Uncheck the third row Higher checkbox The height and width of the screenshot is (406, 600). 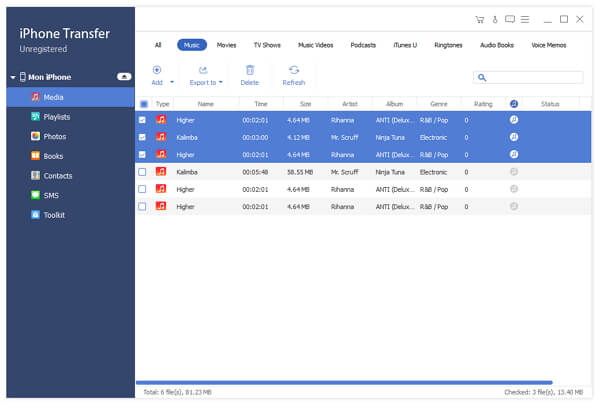pyautogui.click(x=142, y=155)
